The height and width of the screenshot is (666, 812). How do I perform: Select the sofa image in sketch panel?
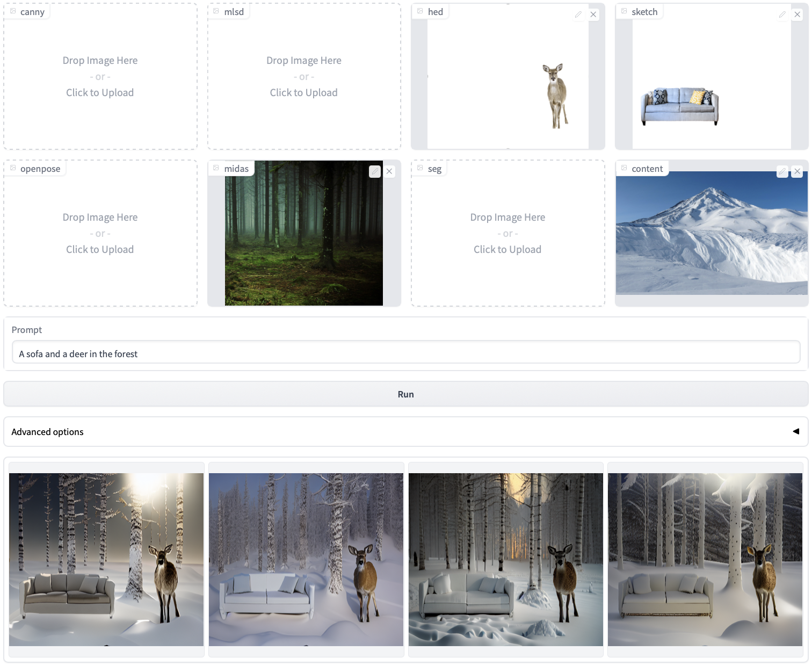(x=712, y=77)
